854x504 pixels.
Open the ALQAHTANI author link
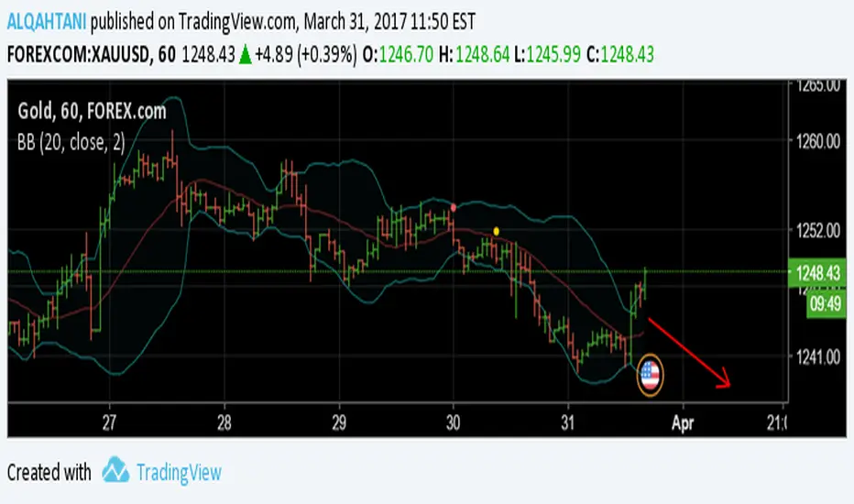47,22
